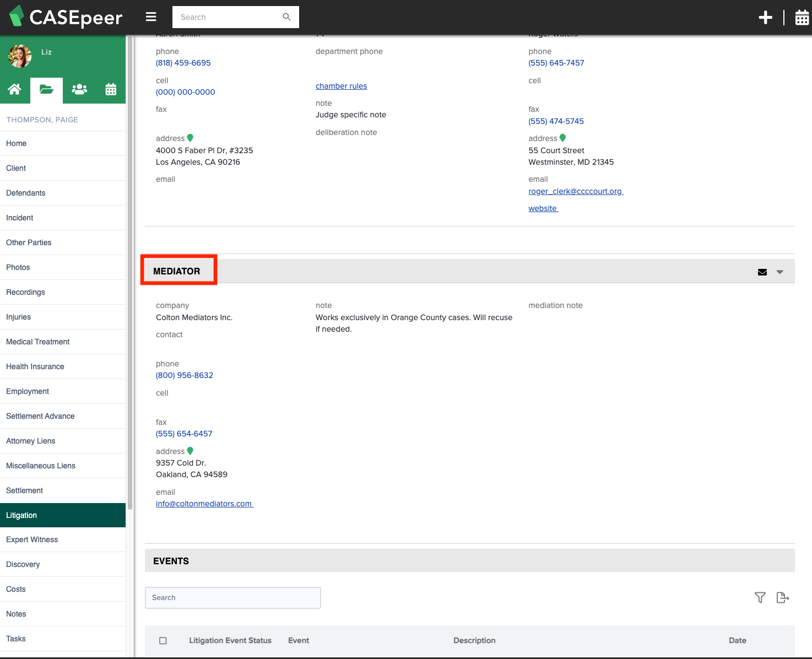Open Settlement Advance section
812x659 pixels.
63,416
